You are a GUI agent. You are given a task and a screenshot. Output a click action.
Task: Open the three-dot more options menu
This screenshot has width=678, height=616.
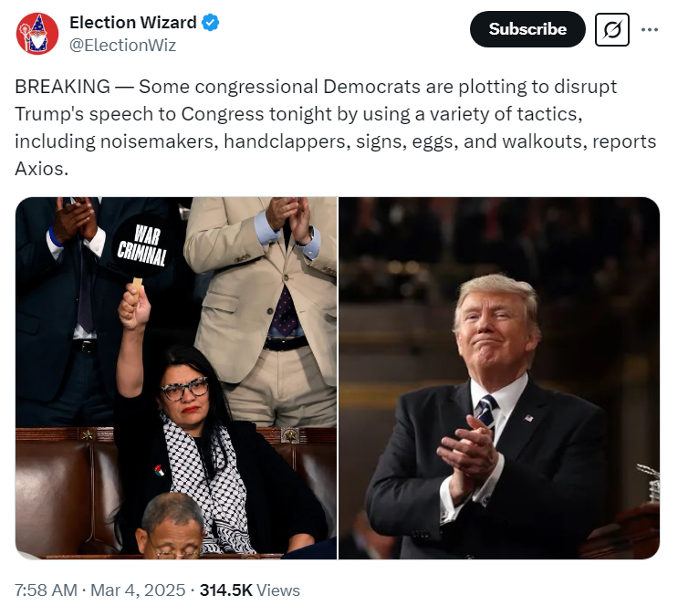pos(649,29)
